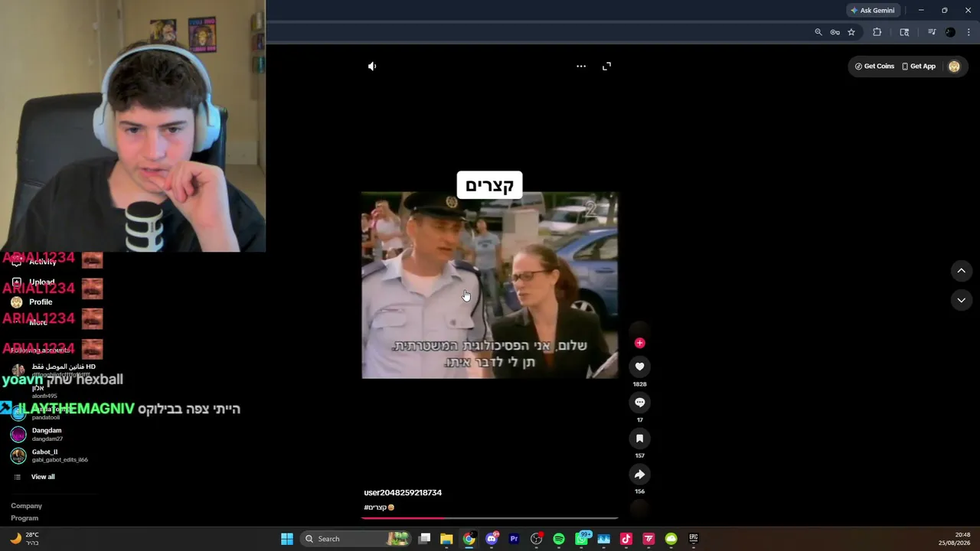Image resolution: width=980 pixels, height=551 pixels.
Task: Like the video with the heart icon
Action: pyautogui.click(x=639, y=367)
